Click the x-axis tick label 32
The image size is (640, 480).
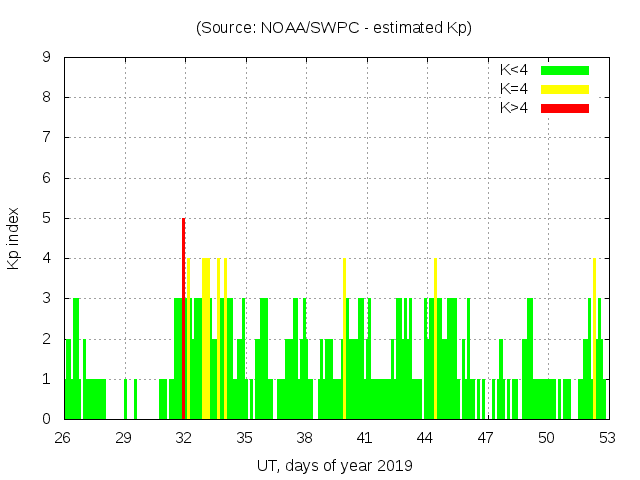pos(184,438)
